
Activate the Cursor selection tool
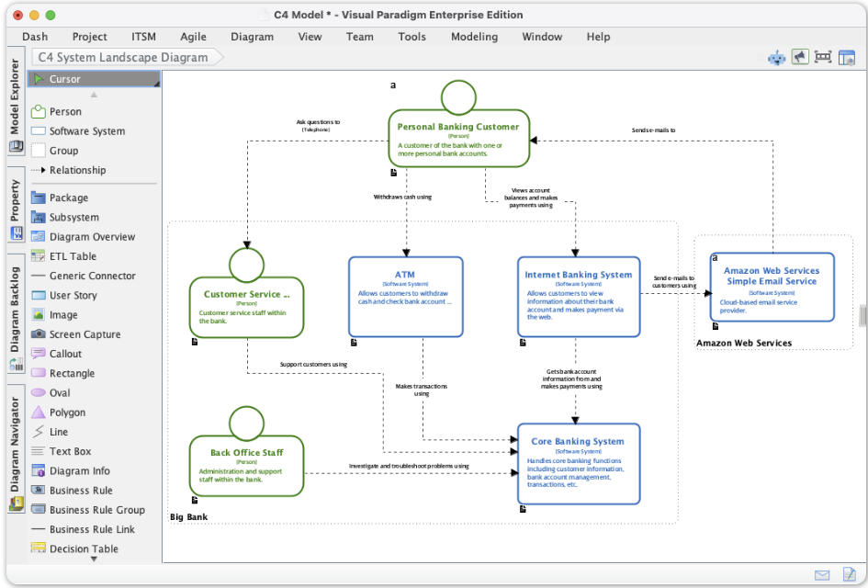94,79
